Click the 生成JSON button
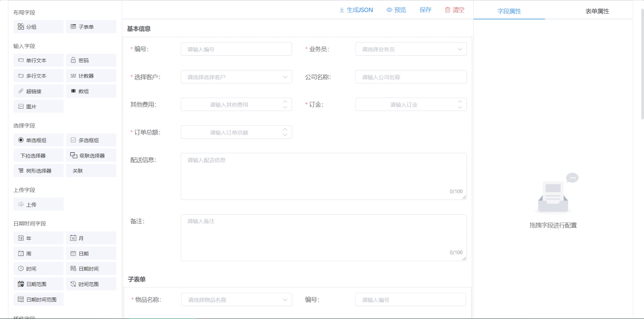The image size is (644, 319). [x=356, y=10]
